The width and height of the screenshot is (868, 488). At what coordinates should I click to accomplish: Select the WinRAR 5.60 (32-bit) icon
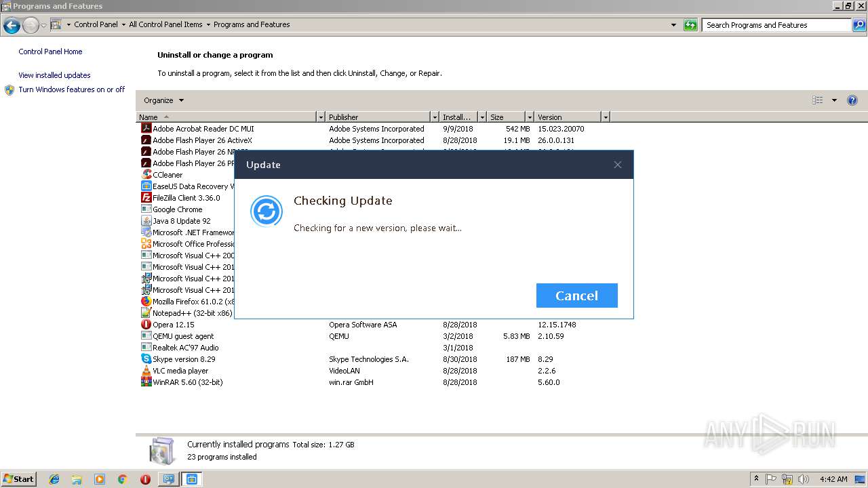(x=146, y=382)
